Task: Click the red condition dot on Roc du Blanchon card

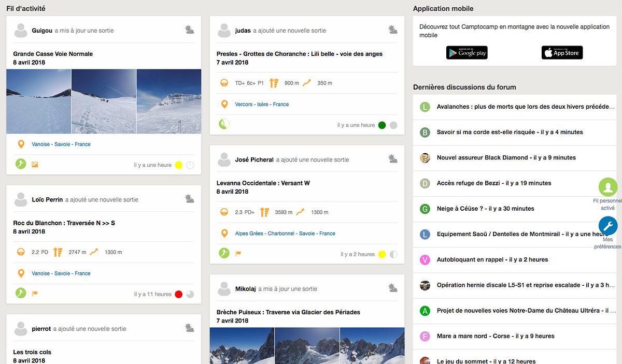Action: click(178, 294)
